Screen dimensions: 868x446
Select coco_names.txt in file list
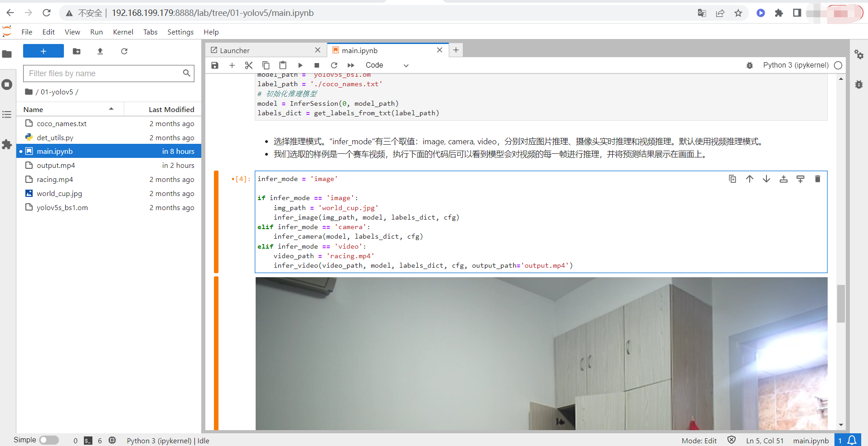(109, 123)
